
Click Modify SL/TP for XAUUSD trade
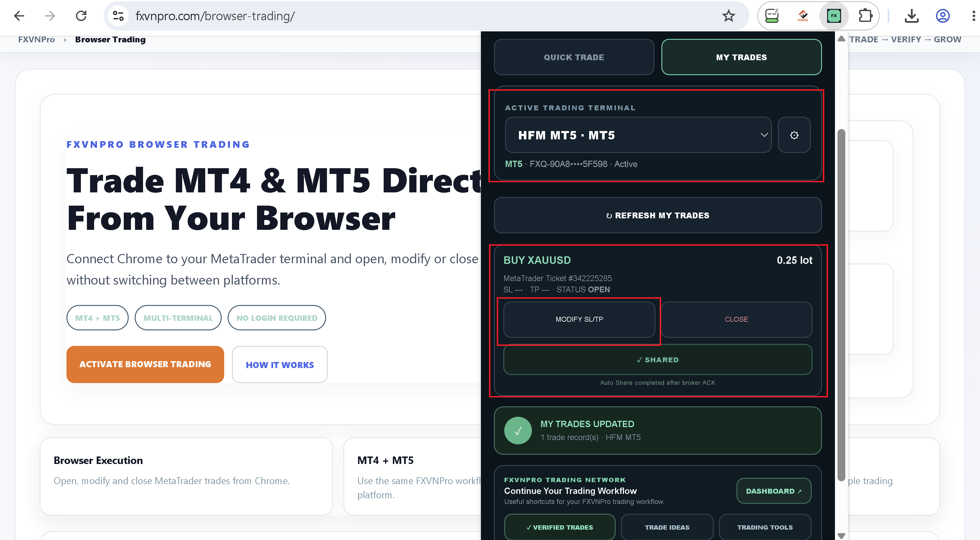[579, 319]
